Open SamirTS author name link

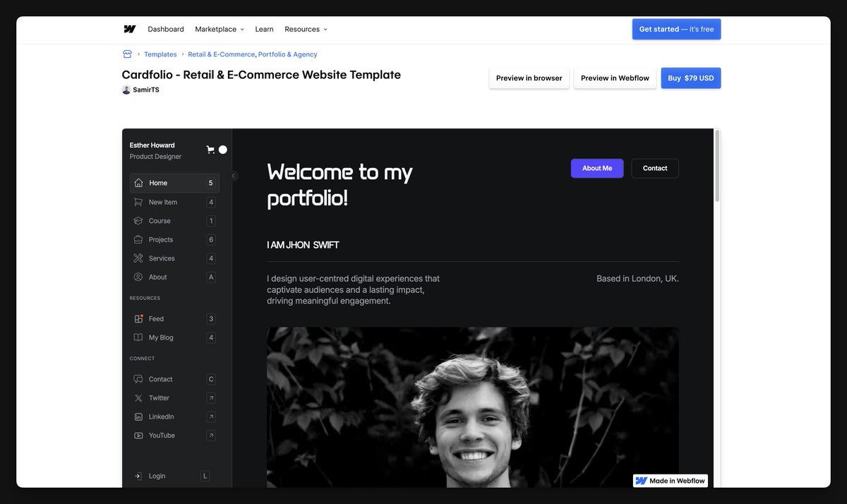pyautogui.click(x=146, y=90)
